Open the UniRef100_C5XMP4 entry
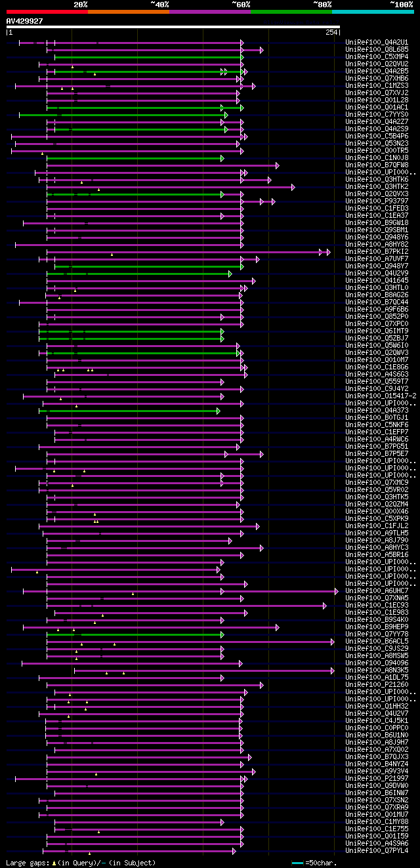Image resolution: width=420 pixels, height=868 pixels. point(377,56)
